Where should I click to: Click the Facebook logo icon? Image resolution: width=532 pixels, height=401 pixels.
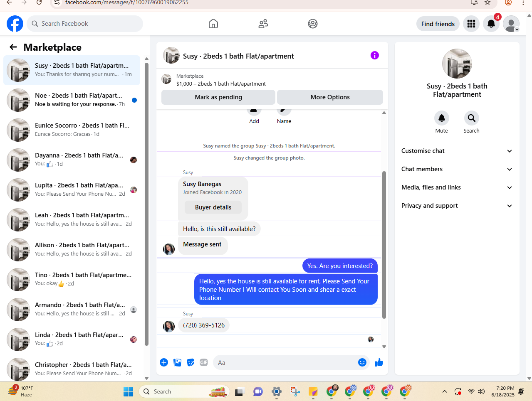pyautogui.click(x=15, y=24)
